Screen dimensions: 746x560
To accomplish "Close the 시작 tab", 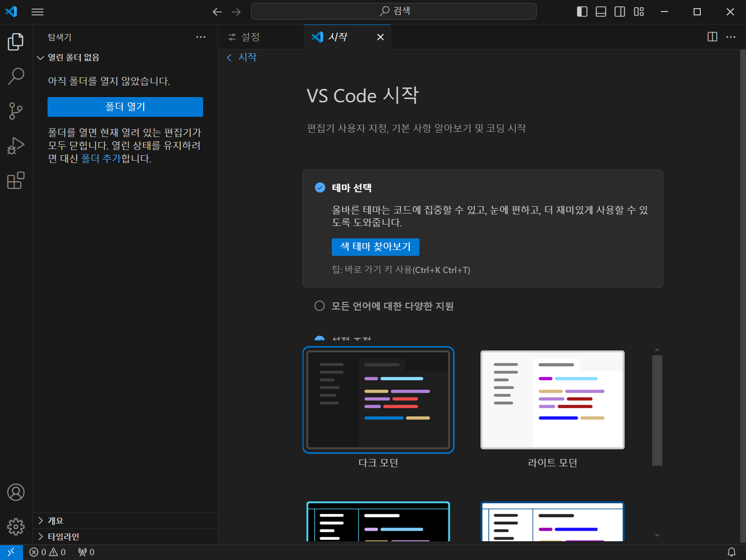I will point(380,37).
